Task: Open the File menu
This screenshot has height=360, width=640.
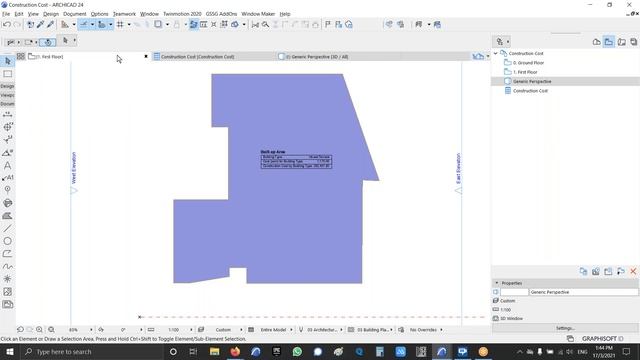Action: pos(6,14)
